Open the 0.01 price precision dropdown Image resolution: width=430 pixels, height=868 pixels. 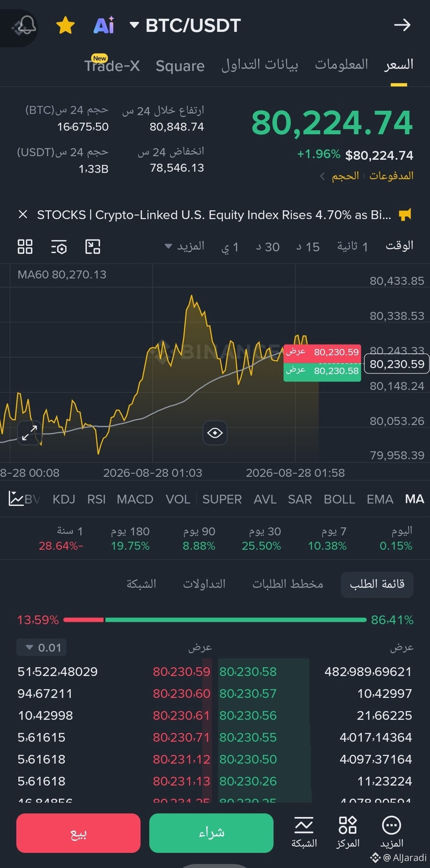point(41,647)
